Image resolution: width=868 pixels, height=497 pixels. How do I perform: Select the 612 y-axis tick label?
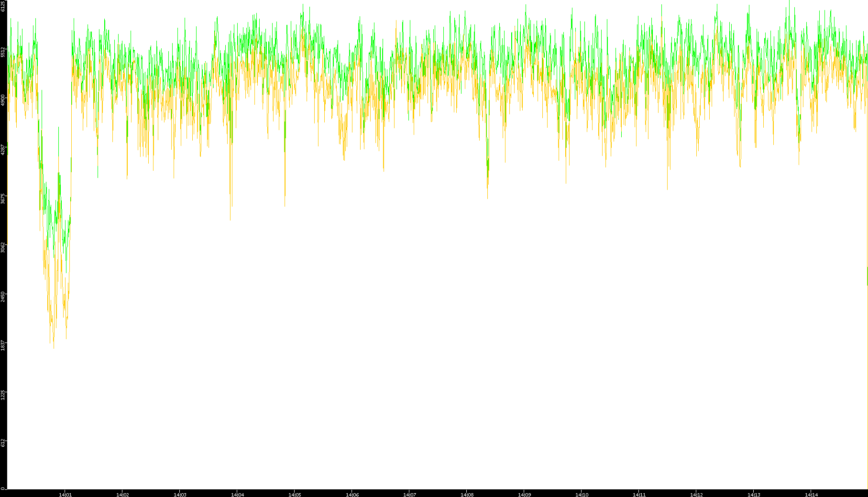(3, 443)
